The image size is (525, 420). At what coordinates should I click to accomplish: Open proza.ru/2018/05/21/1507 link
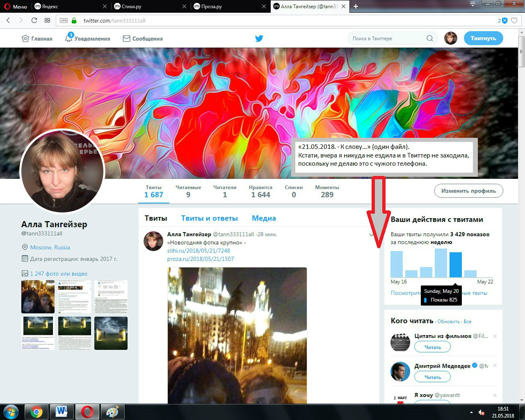coord(201,259)
